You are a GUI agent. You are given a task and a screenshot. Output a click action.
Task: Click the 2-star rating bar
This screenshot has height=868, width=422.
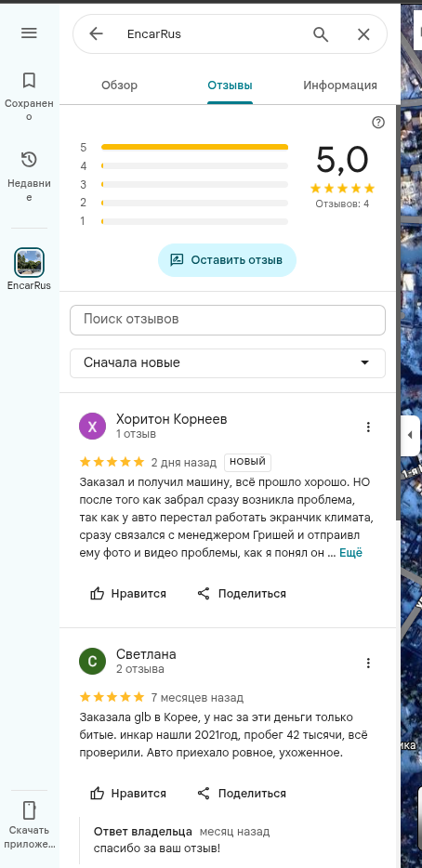pos(194,203)
